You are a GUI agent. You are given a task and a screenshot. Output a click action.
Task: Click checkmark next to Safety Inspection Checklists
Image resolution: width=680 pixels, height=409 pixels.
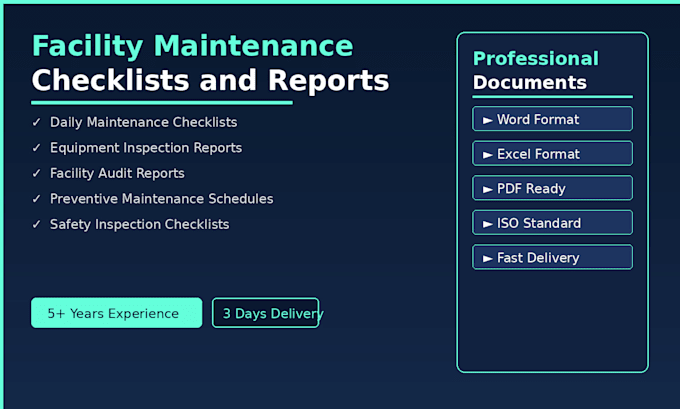(x=36, y=225)
